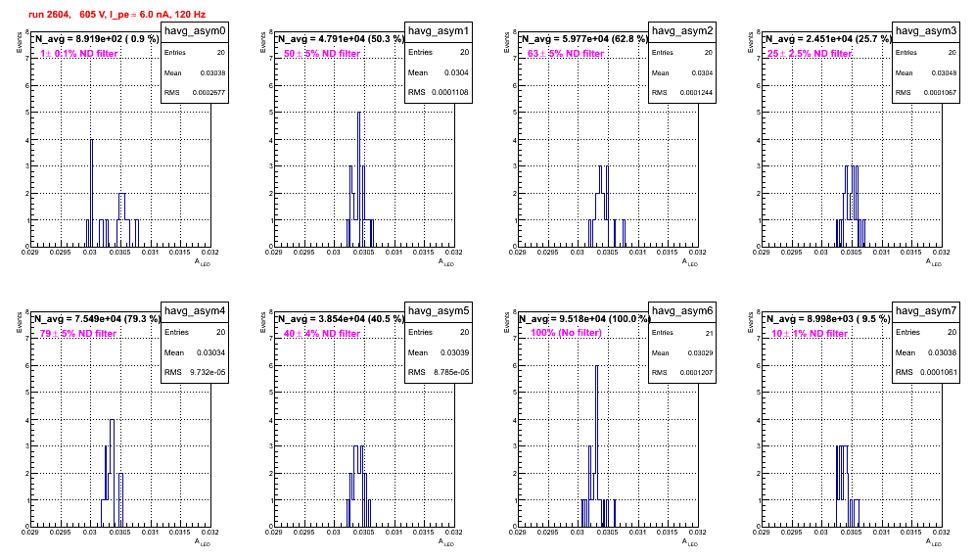Select the 1 ± 0.1% ND filter label
Viewport: 975px width, 560px height.
(79, 54)
